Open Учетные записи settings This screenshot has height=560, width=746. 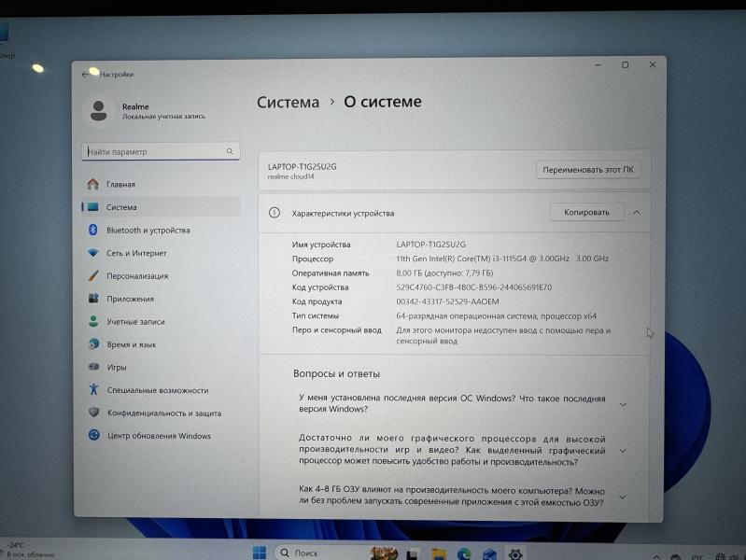(134, 322)
